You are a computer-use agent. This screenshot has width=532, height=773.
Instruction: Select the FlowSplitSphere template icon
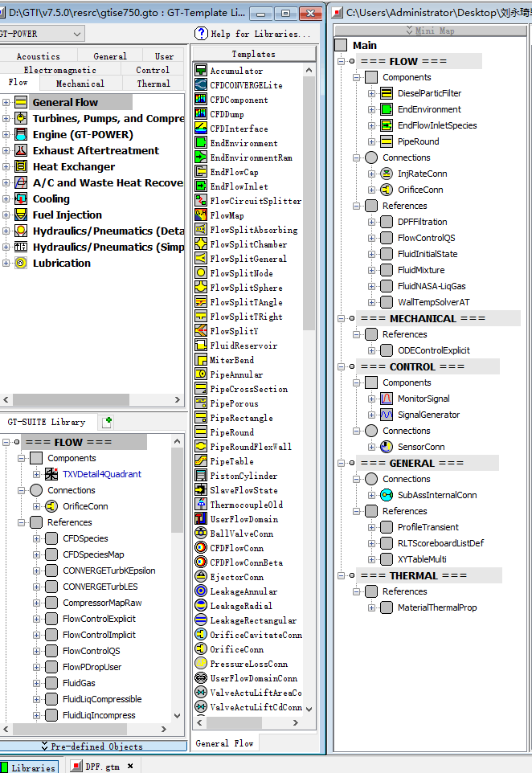[x=201, y=287]
